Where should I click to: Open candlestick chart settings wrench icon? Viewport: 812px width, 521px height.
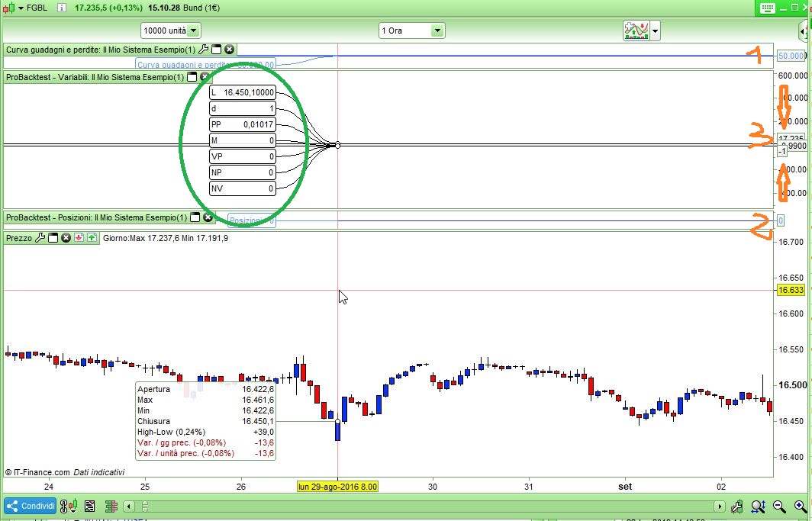click(x=737, y=506)
